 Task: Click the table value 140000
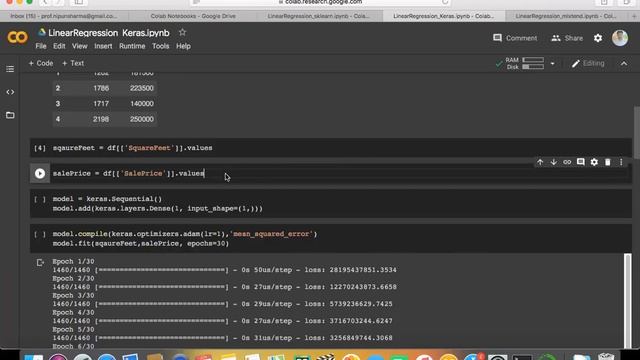(x=142, y=104)
